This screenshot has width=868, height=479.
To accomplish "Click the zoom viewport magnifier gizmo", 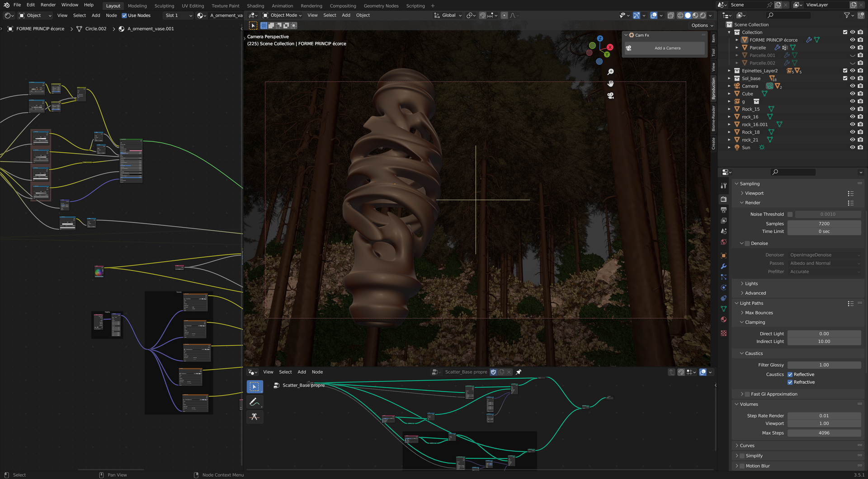I will (x=610, y=72).
